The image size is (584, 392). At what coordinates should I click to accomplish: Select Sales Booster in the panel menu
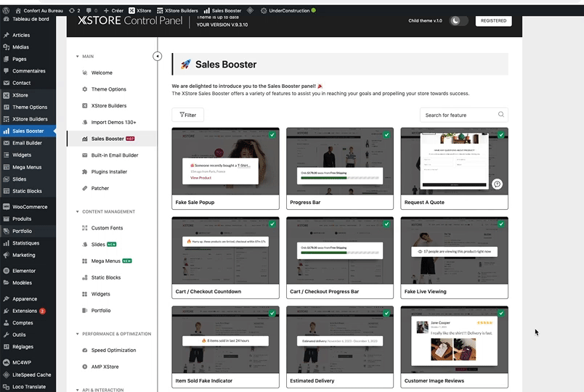coord(112,139)
